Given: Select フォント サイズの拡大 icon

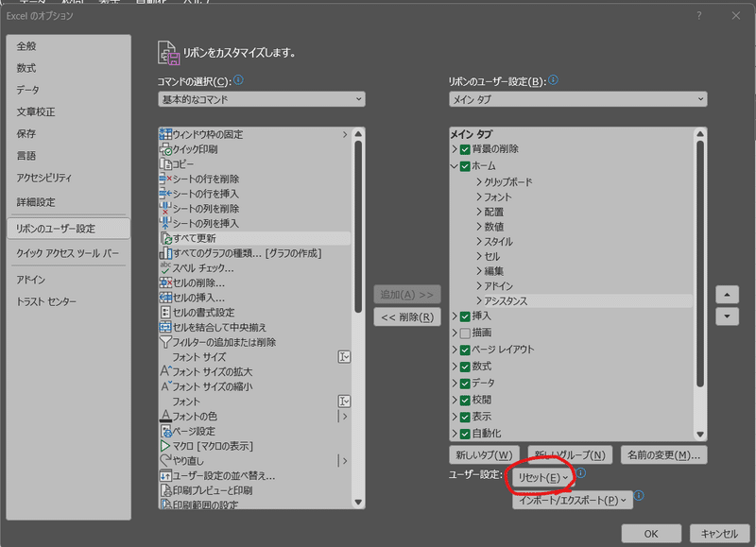Looking at the screenshot, I should click(165, 371).
